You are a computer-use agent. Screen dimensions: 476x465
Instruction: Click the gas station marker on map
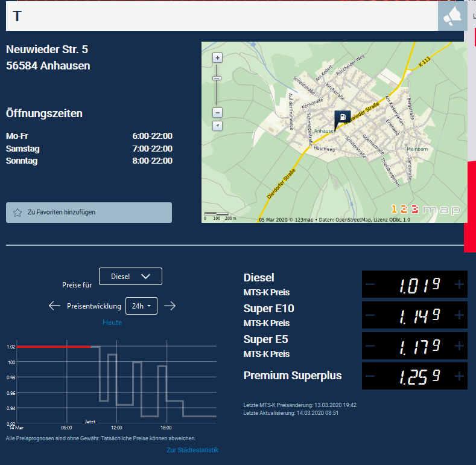[x=342, y=118]
